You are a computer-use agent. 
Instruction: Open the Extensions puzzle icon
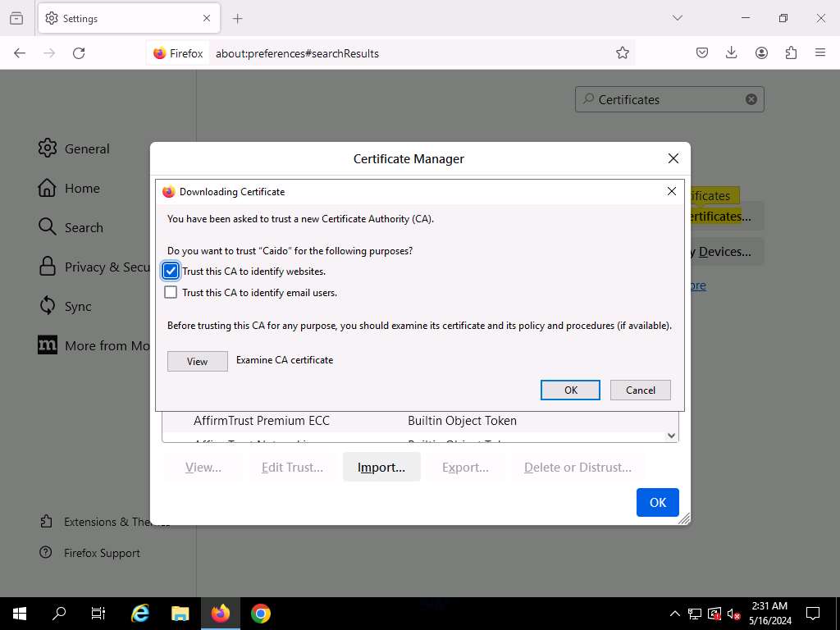pyautogui.click(x=791, y=53)
